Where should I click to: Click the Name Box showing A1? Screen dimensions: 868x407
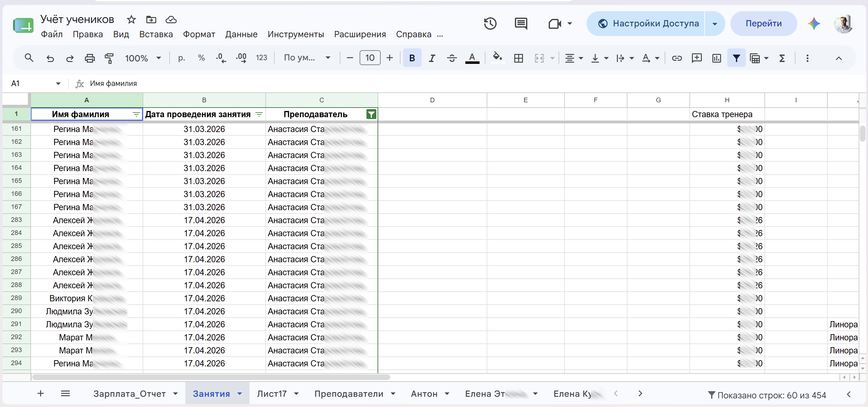point(35,83)
